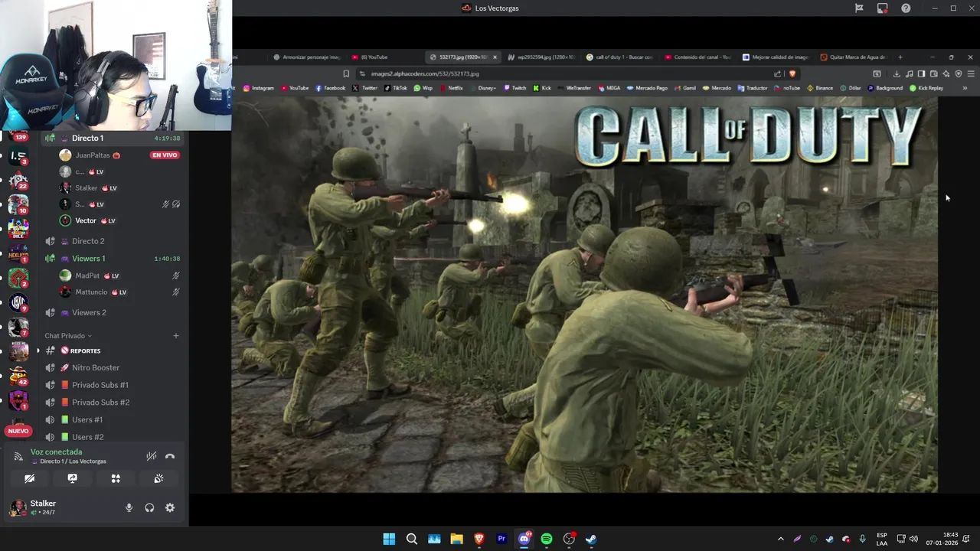Open voice connection details icon

pos(18,456)
